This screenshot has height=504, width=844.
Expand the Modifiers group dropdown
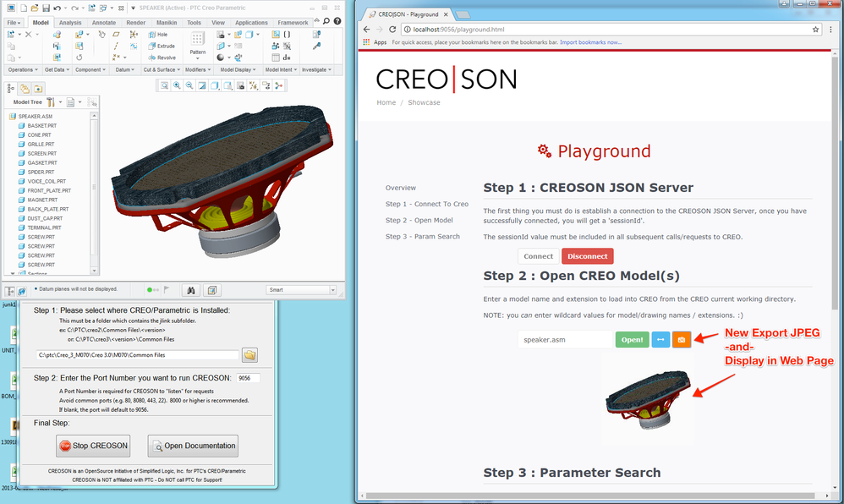(x=198, y=70)
